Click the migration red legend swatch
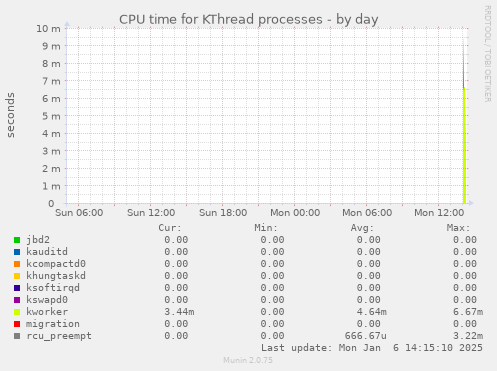This screenshot has height=371, width=497. (17, 324)
